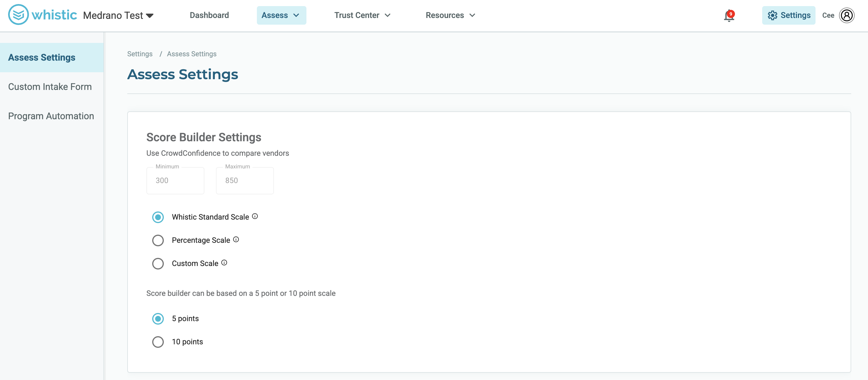Open Program Automation in sidebar
868x380 pixels.
[x=52, y=116]
